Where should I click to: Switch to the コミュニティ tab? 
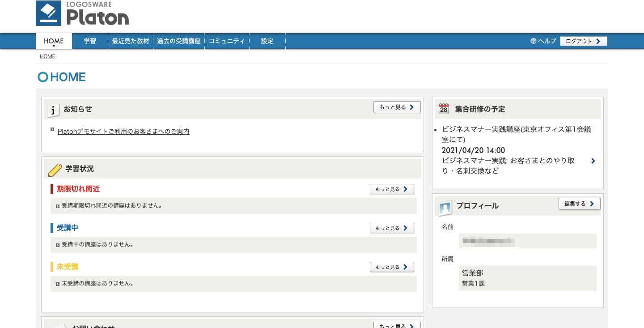tap(227, 41)
